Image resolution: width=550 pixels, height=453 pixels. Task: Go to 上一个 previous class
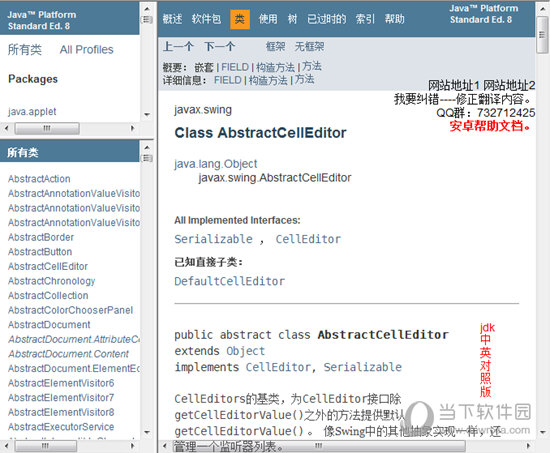click(x=178, y=46)
